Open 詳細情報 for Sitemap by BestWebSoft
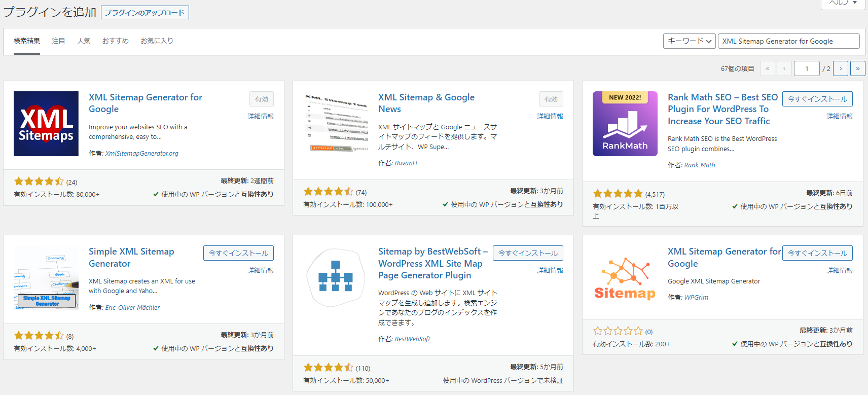The width and height of the screenshot is (868, 395). [x=550, y=271]
